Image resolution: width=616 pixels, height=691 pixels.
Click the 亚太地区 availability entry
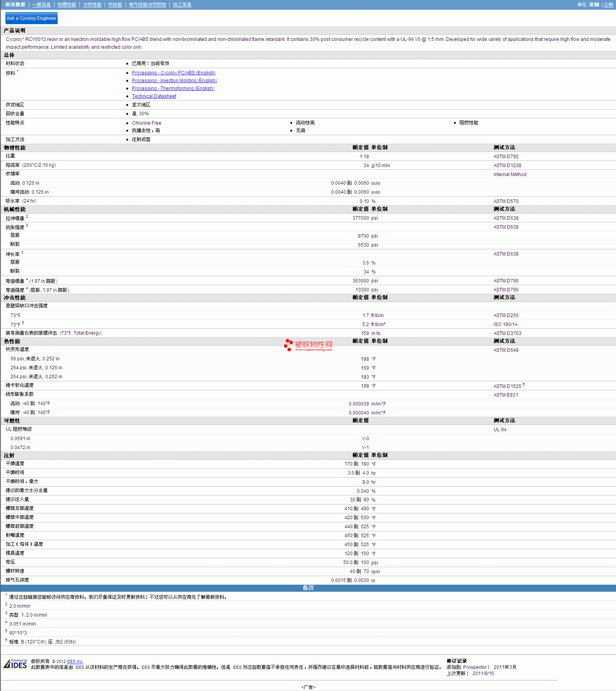141,105
